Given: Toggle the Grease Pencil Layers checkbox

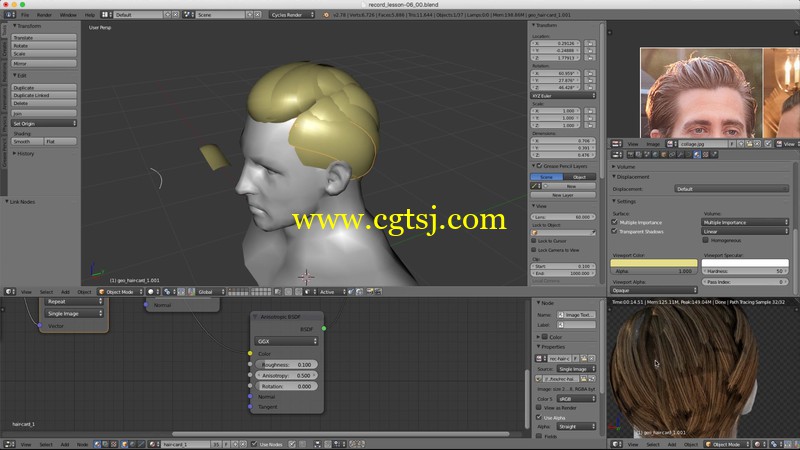Looking at the screenshot, I should (x=539, y=166).
